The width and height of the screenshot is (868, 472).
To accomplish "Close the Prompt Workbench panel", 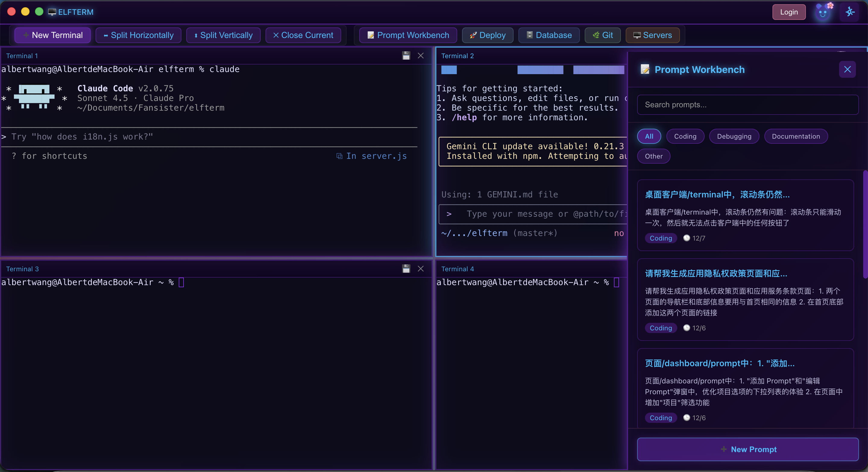I will (847, 69).
